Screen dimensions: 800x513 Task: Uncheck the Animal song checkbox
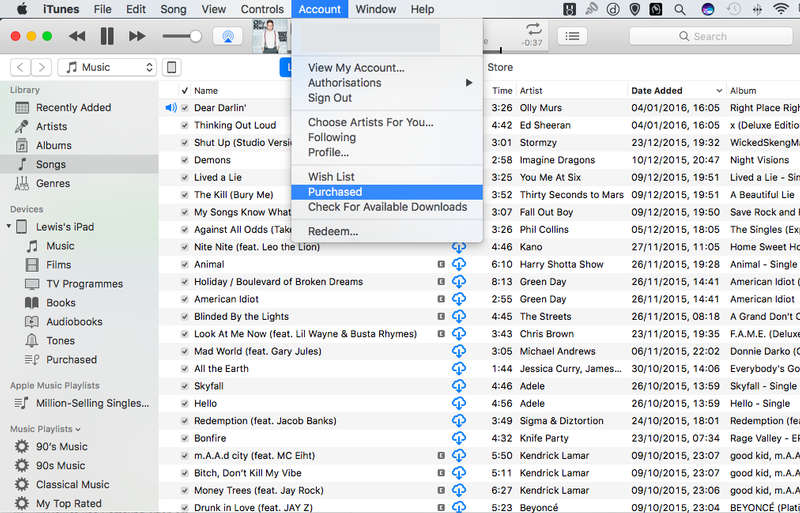coord(185,264)
